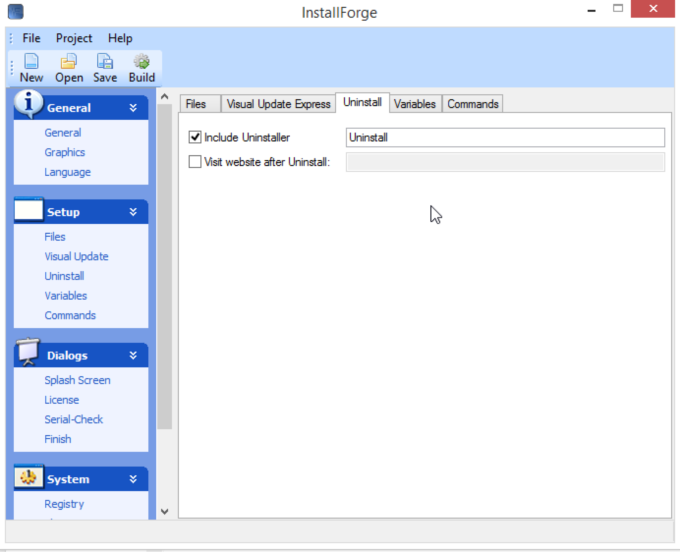Collapse the Setup sidebar section

pyautogui.click(x=133, y=212)
